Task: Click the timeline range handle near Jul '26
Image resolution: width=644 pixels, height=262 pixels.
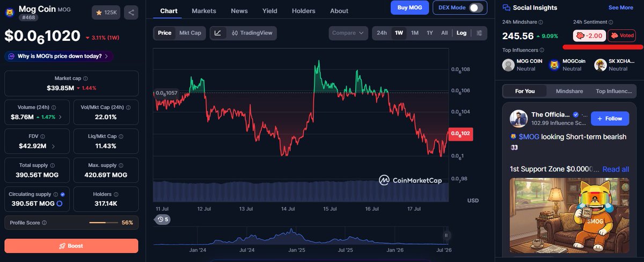Action: tap(445, 235)
